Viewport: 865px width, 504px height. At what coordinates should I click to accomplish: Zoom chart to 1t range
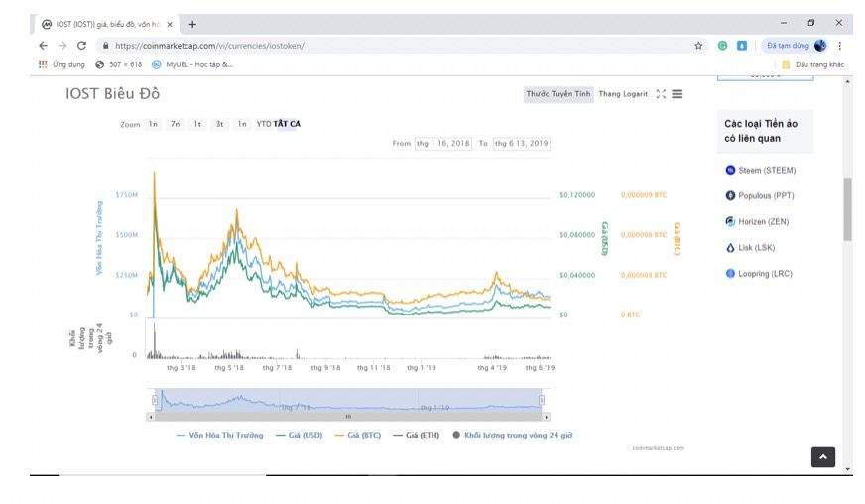pyautogui.click(x=197, y=124)
